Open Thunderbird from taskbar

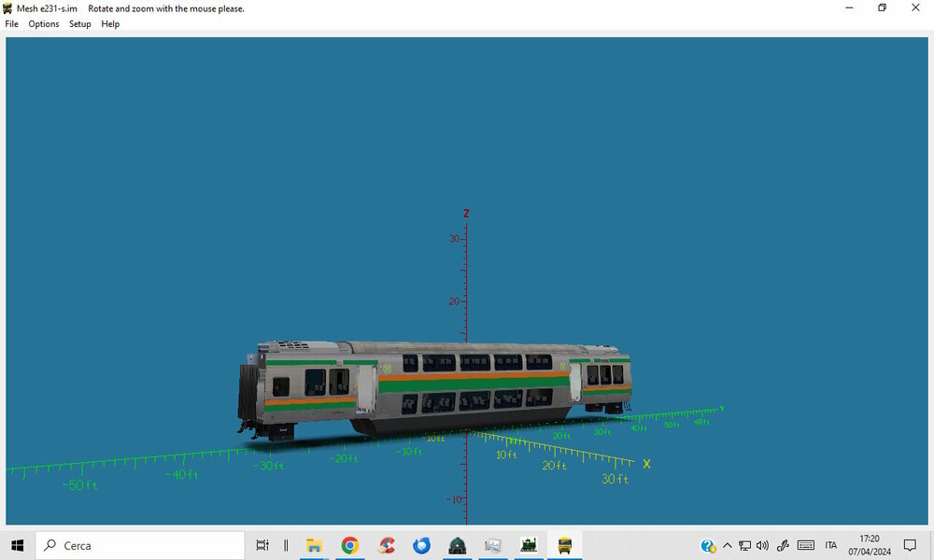(422, 545)
